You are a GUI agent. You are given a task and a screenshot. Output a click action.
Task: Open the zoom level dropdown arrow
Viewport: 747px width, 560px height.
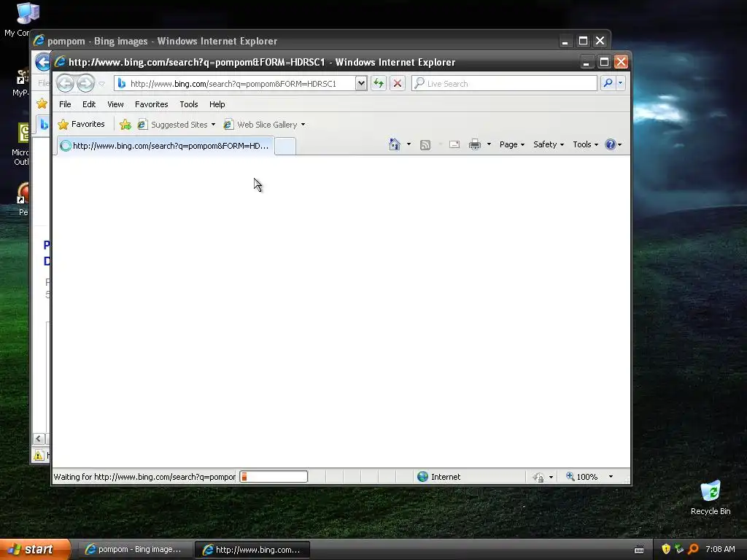(611, 477)
